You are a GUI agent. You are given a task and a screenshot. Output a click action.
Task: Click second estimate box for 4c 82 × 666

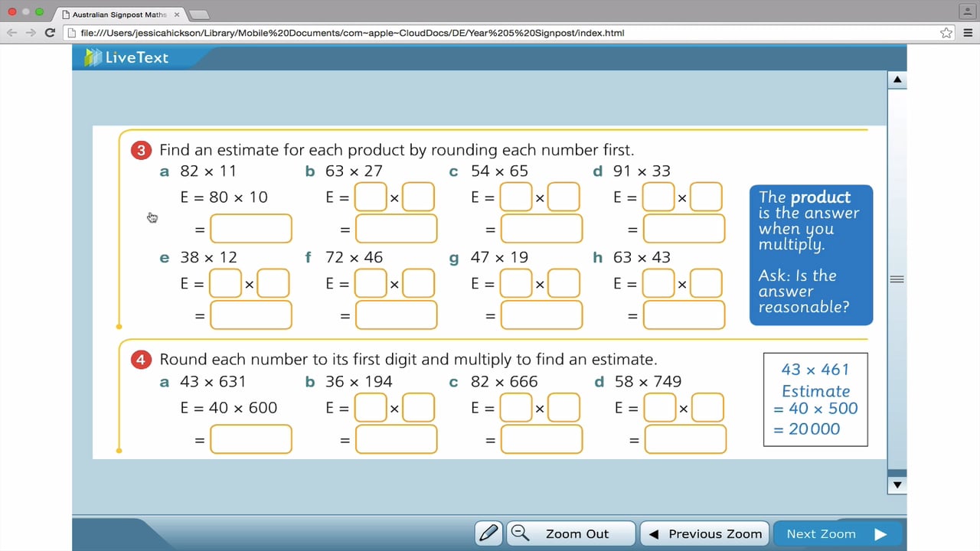[x=563, y=408]
